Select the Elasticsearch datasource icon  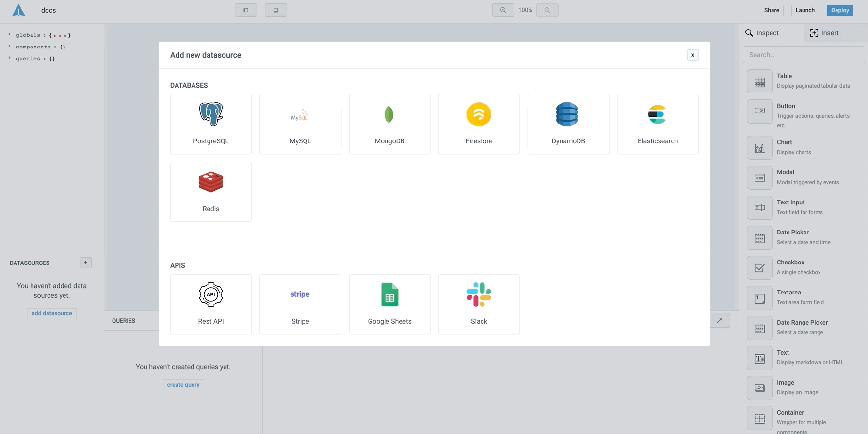click(657, 115)
